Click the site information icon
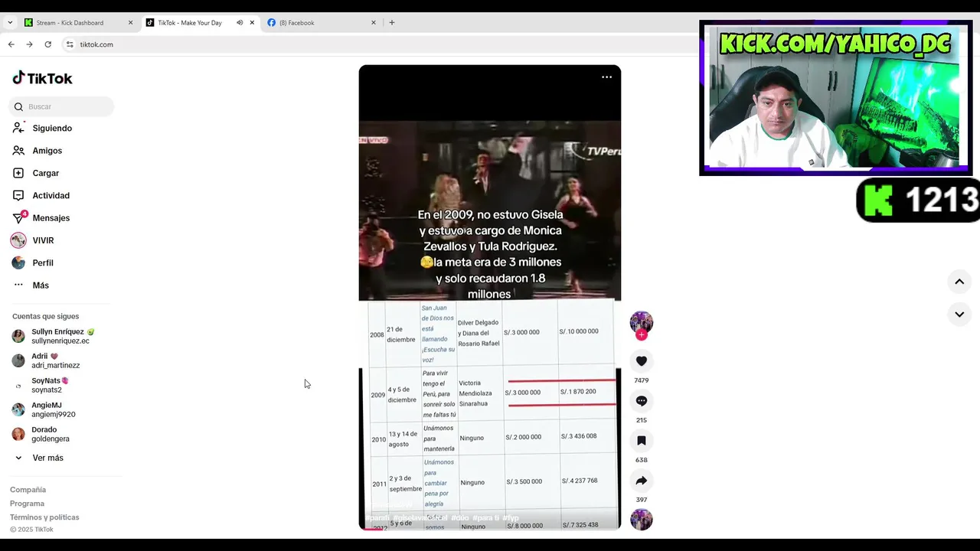The image size is (980, 551). tap(70, 44)
